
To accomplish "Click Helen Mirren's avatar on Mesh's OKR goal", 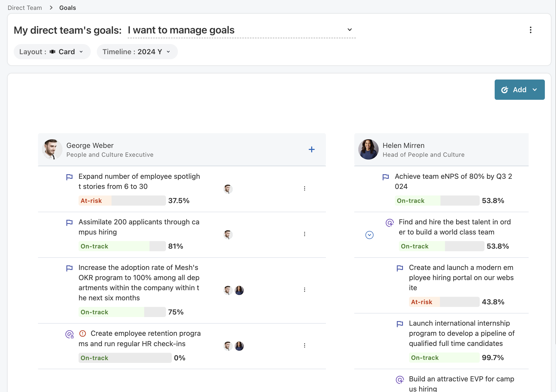I will click(239, 290).
